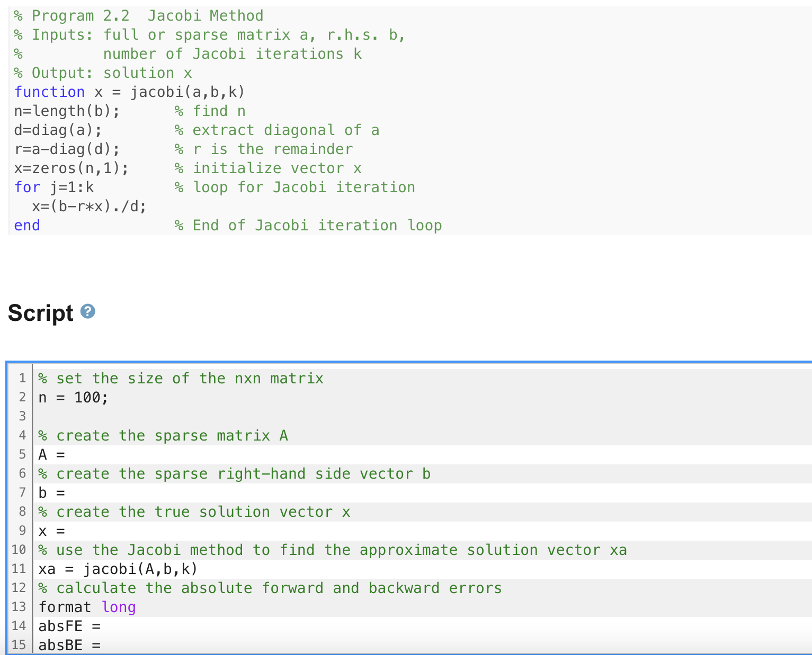Viewport: 812px width, 655px height.
Task: Click the 'n = 100;' code line
Action: coord(73,398)
